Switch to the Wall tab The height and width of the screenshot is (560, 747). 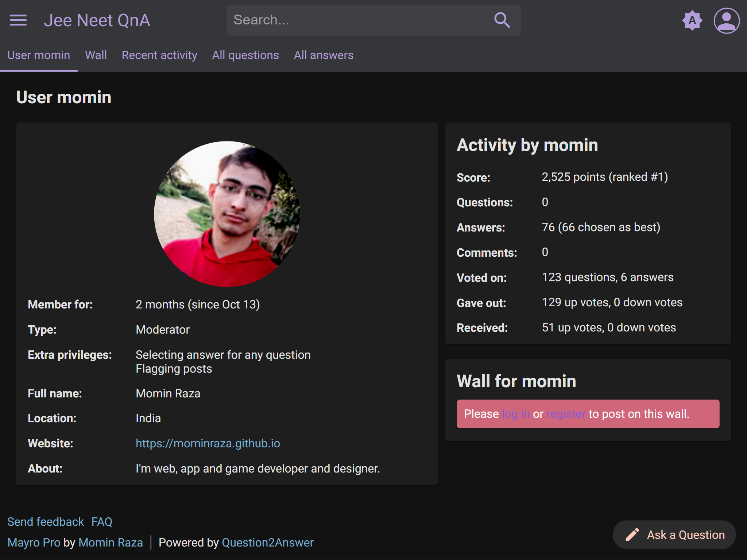(x=96, y=55)
